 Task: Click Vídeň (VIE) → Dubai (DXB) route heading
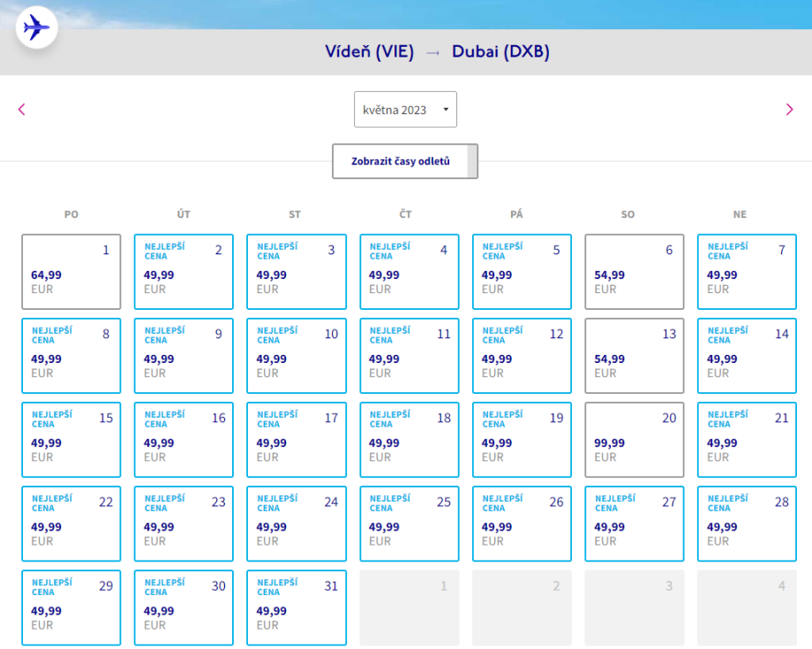(437, 52)
